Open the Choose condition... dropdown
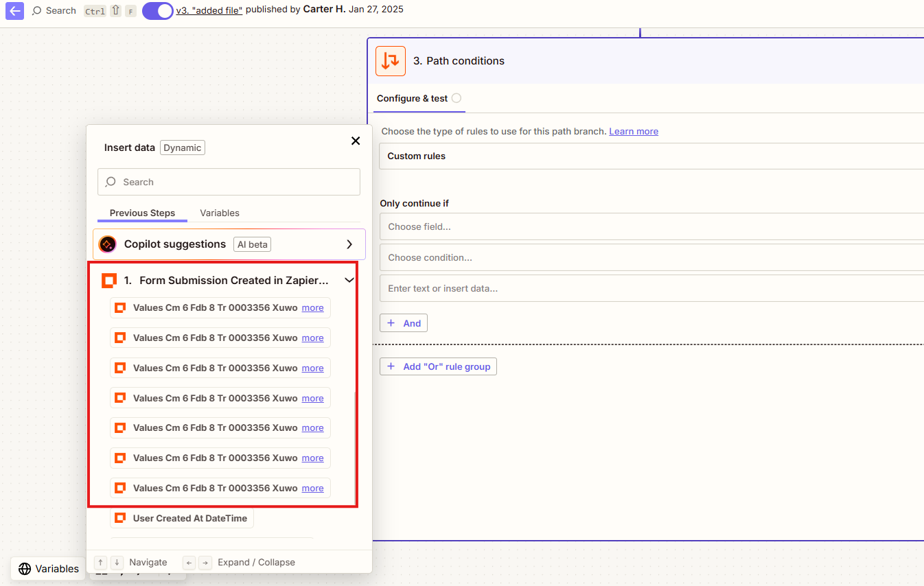 click(651, 257)
